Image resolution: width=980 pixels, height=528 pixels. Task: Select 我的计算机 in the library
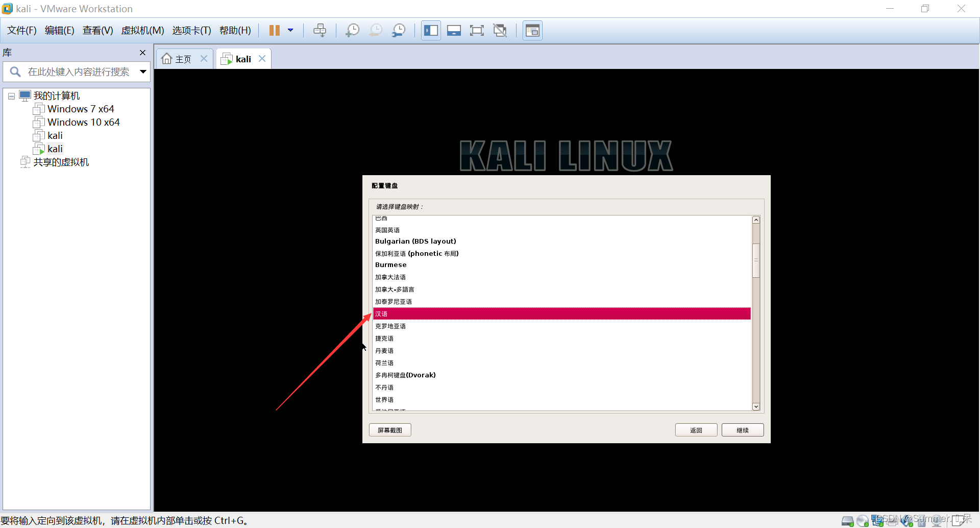[56, 96]
